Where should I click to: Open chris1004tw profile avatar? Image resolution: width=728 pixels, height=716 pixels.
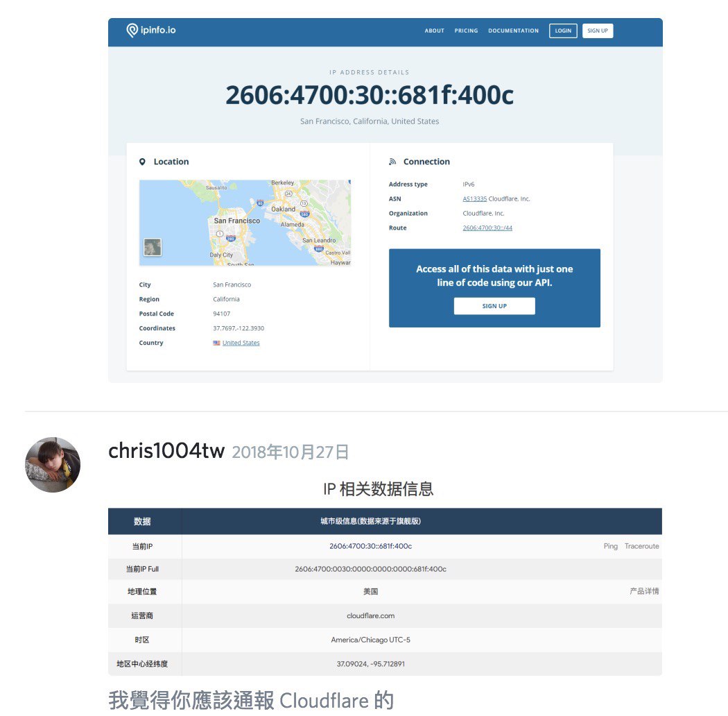(x=53, y=464)
